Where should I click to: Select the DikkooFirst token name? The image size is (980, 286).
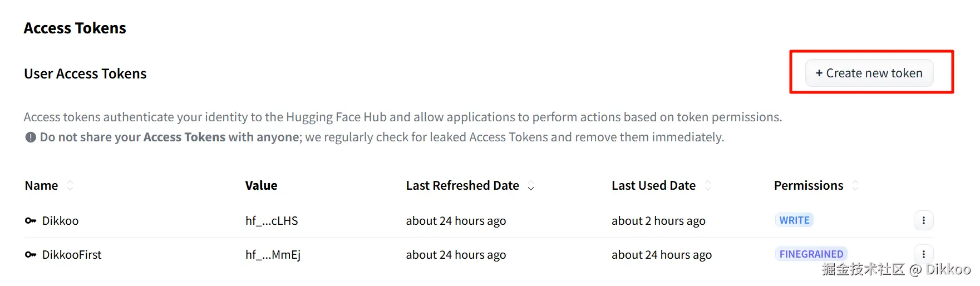tap(72, 255)
